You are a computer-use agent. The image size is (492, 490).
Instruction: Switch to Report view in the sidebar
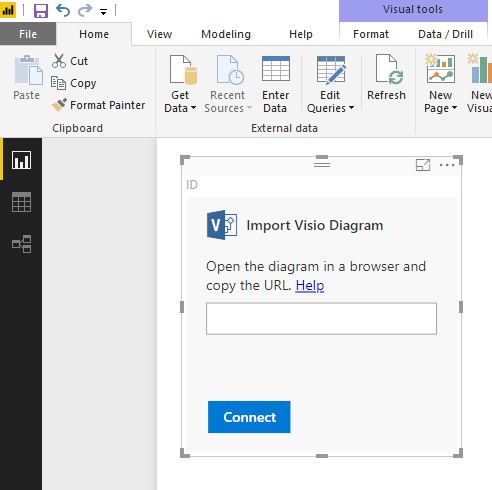(x=21, y=160)
